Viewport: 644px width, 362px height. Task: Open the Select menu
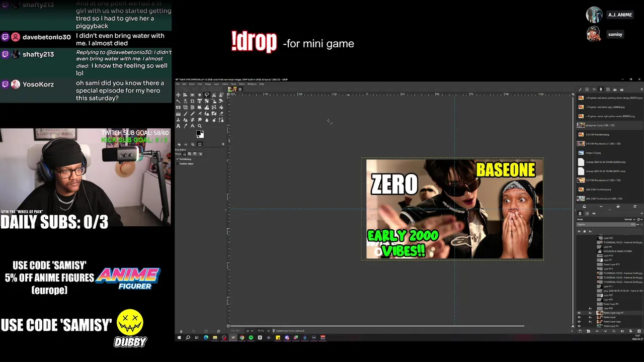[x=192, y=84]
